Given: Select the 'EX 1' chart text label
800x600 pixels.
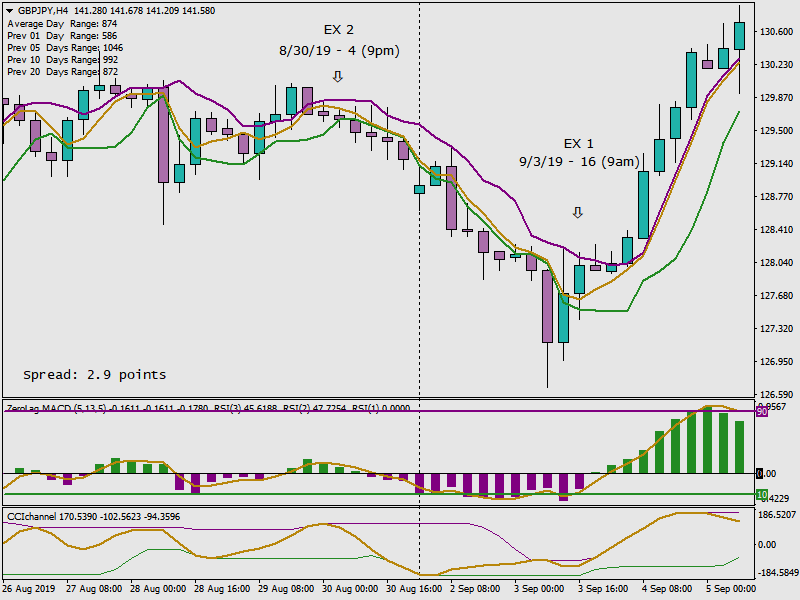Looking at the screenshot, I should point(579,144).
